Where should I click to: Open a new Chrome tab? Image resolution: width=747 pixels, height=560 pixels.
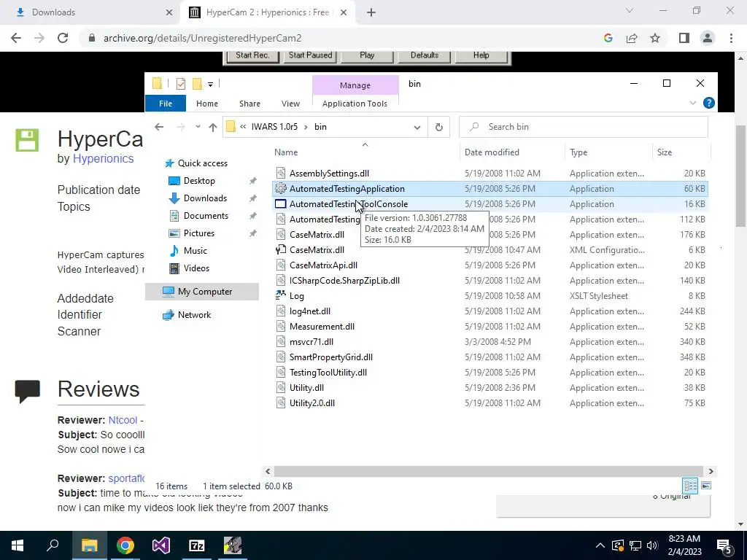pyautogui.click(x=371, y=12)
